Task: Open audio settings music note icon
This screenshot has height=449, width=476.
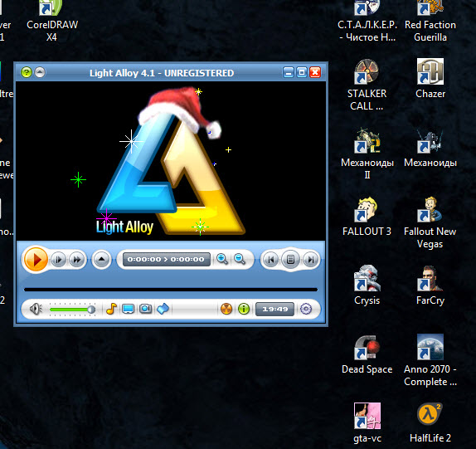Action: tap(111, 309)
